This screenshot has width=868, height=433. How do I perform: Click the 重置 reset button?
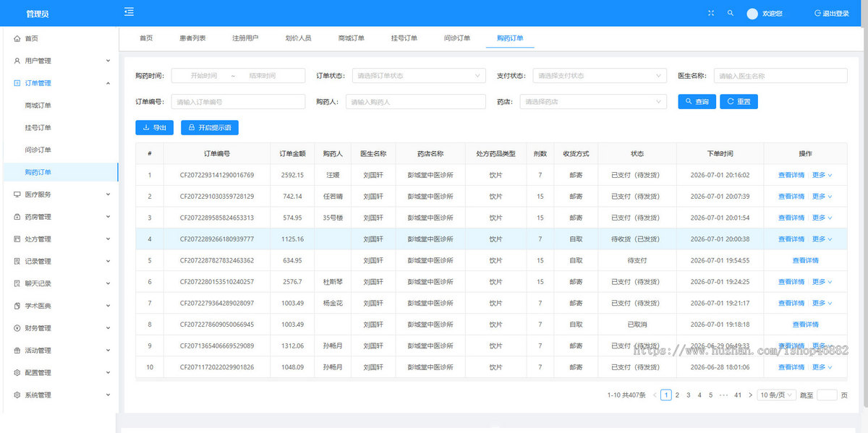tap(739, 102)
